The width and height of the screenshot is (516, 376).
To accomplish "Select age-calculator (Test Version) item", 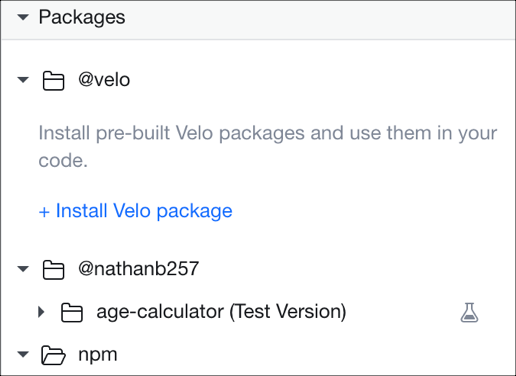I will (x=221, y=312).
